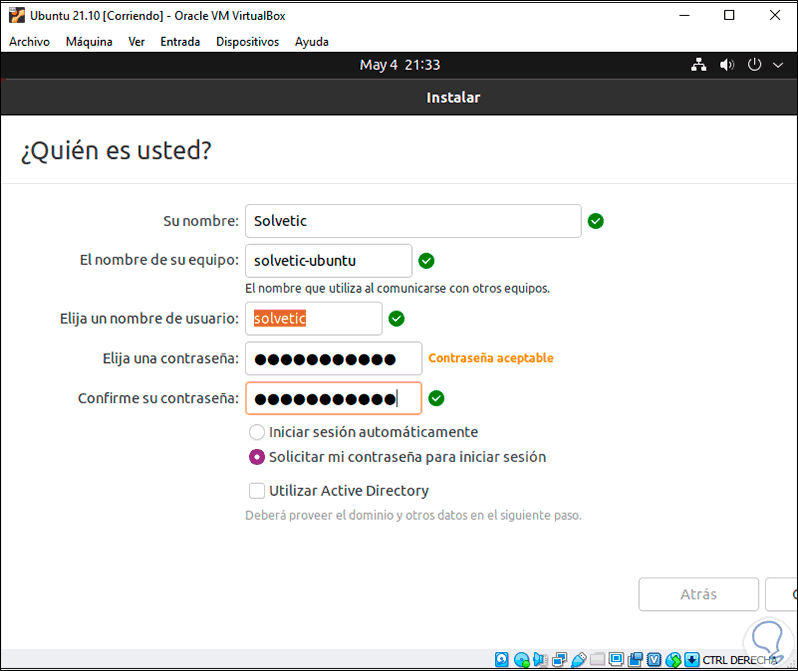Click the green check beside username field

click(x=396, y=319)
